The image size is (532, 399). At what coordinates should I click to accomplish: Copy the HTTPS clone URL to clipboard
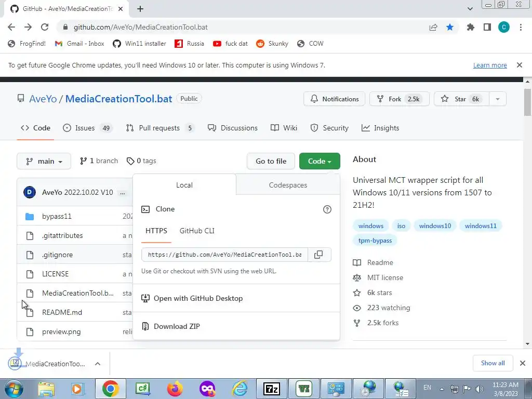point(319,255)
